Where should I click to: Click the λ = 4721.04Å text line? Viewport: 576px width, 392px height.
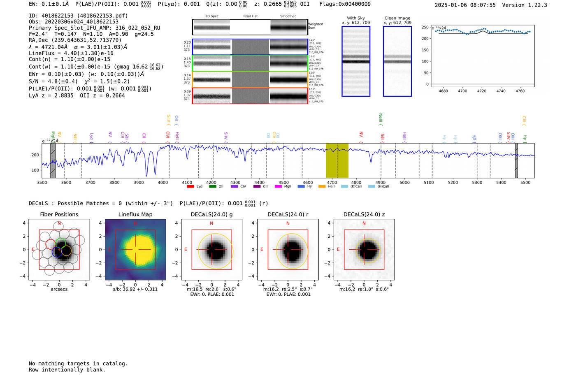click(78, 47)
